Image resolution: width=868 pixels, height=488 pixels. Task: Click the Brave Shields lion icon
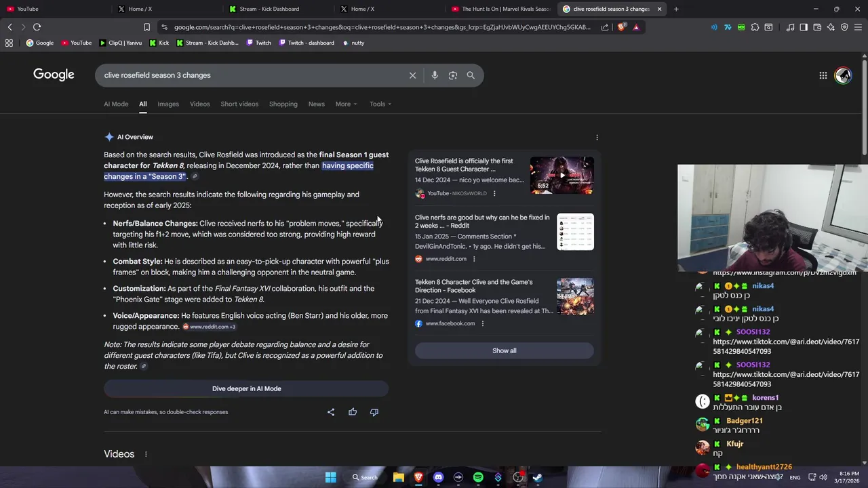click(622, 27)
